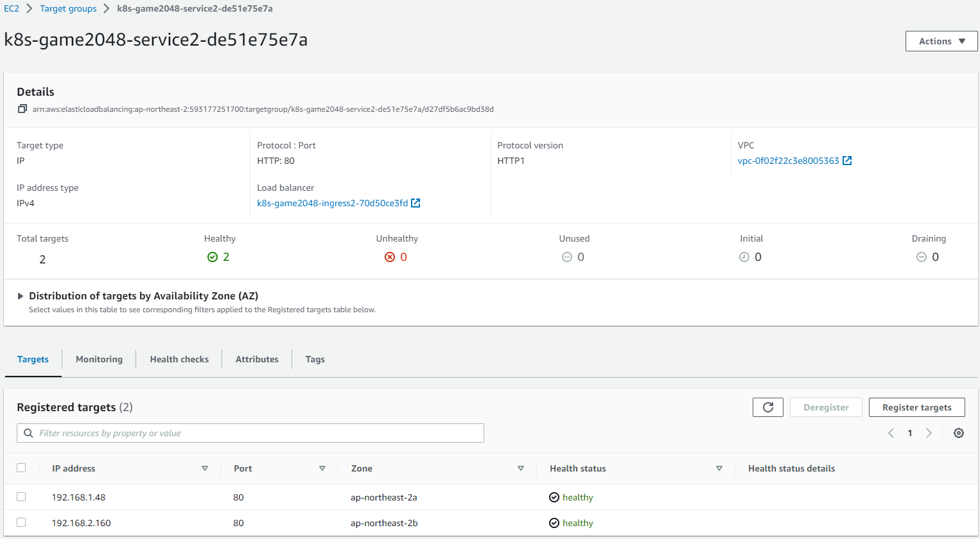Click zone ap-northeast-2b cell
The image size is (980, 539).
(x=384, y=523)
